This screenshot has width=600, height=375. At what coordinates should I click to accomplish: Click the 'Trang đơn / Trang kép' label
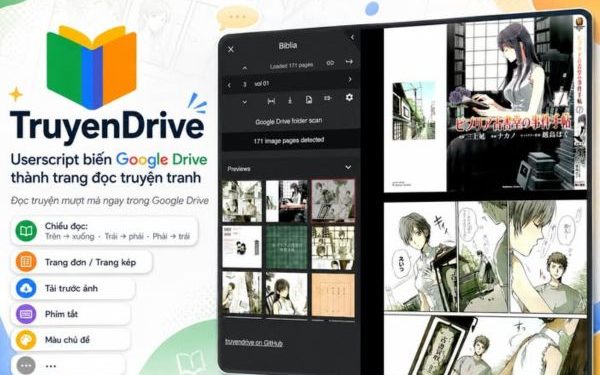pos(90,262)
